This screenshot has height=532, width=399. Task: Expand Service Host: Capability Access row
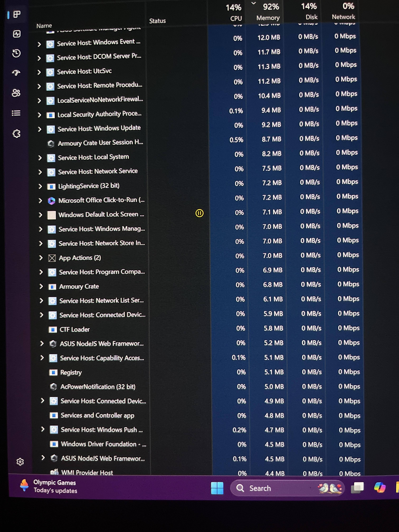click(42, 358)
